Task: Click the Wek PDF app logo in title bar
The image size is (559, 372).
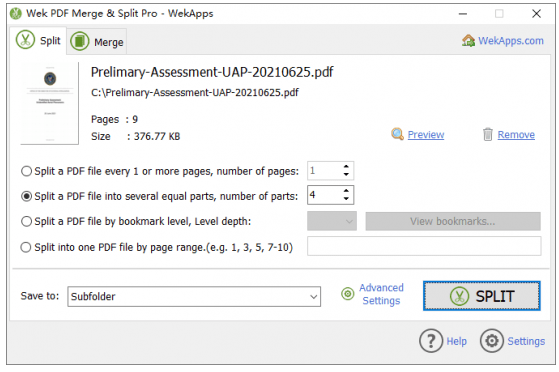Action: [16, 14]
